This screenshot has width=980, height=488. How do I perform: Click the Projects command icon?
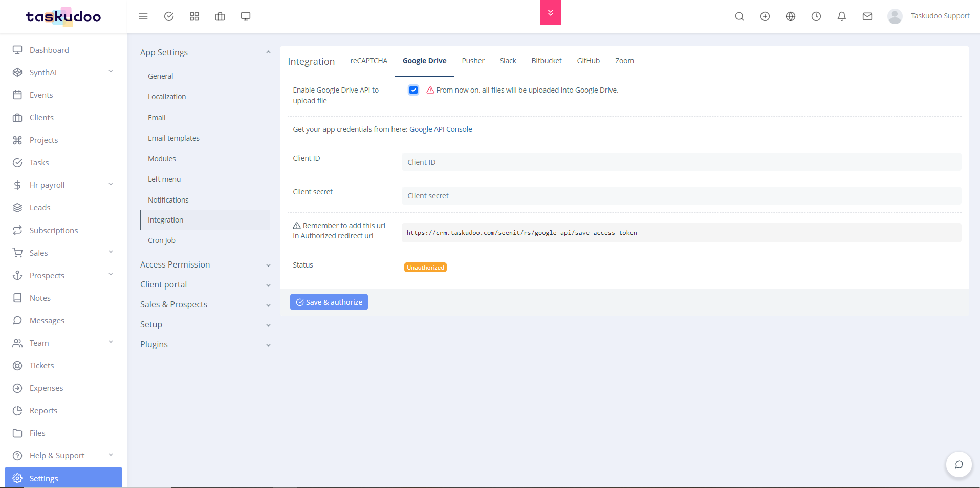17,140
